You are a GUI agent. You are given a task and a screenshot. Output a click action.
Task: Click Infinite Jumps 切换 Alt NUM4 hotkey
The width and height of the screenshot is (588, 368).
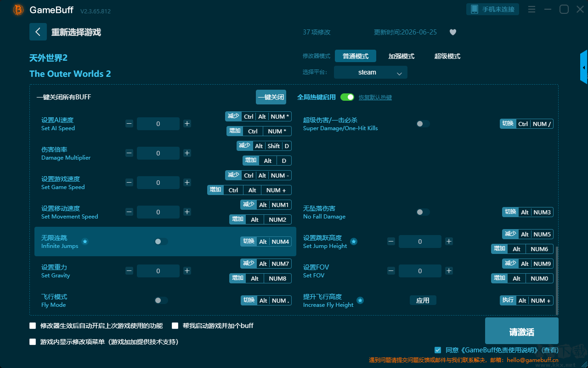(266, 241)
